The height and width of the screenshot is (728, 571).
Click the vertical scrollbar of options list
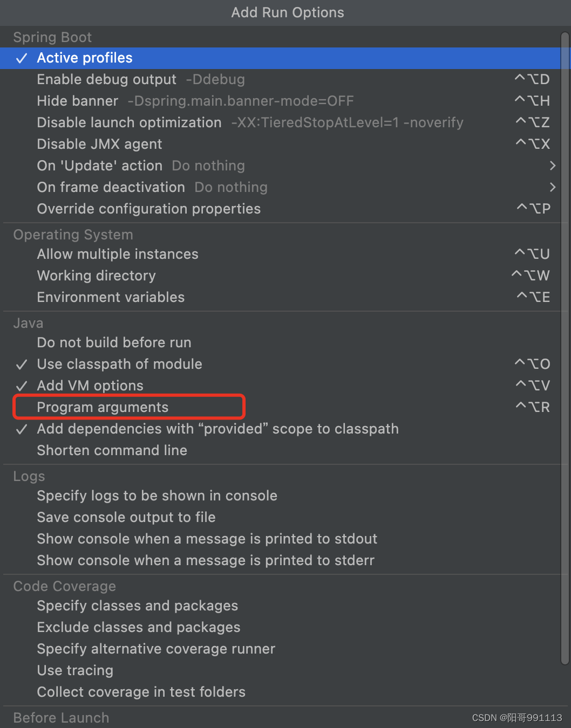(x=565, y=348)
